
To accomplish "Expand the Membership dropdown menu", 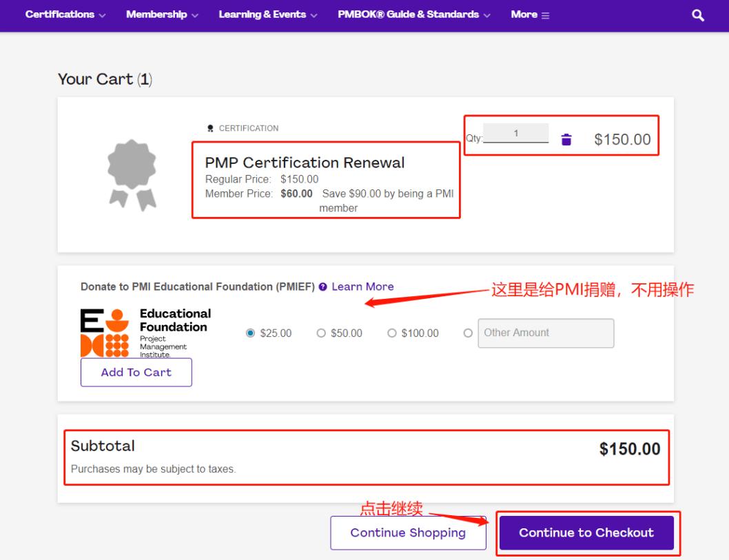I will [x=162, y=15].
